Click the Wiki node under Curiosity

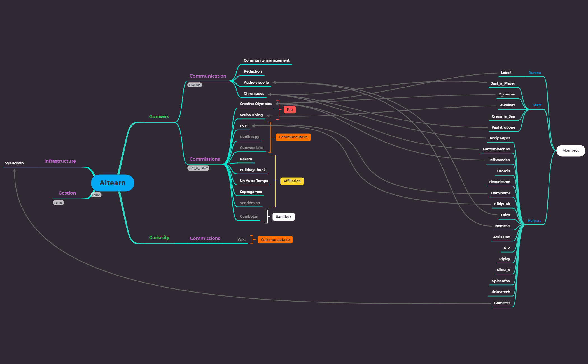click(x=242, y=239)
